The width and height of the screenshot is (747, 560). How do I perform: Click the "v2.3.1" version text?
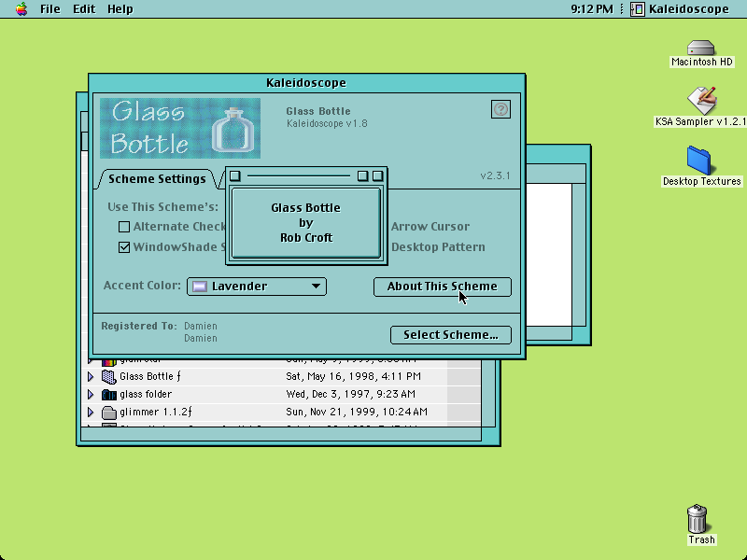[495, 175]
